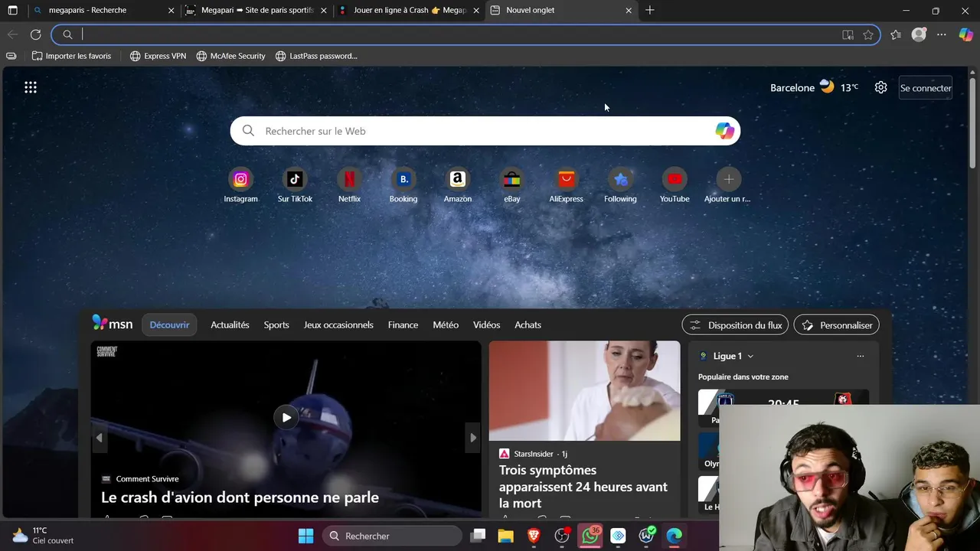980x551 pixels.
Task: Open LastPass password bookmark
Action: (x=316, y=56)
